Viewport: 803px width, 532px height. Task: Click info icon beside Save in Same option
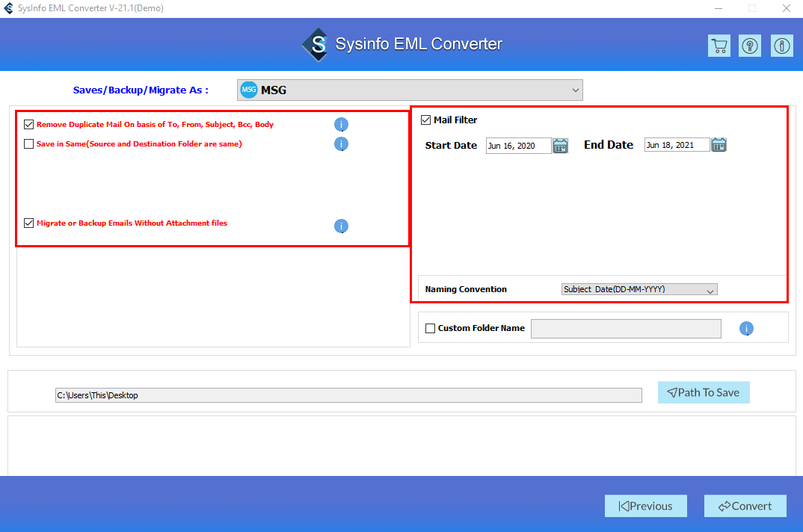coord(341,143)
